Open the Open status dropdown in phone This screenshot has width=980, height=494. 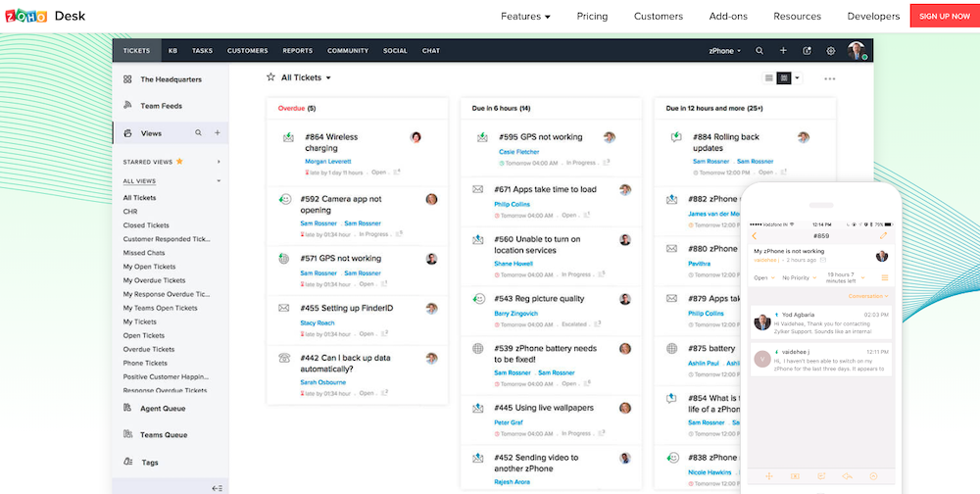[x=764, y=277]
